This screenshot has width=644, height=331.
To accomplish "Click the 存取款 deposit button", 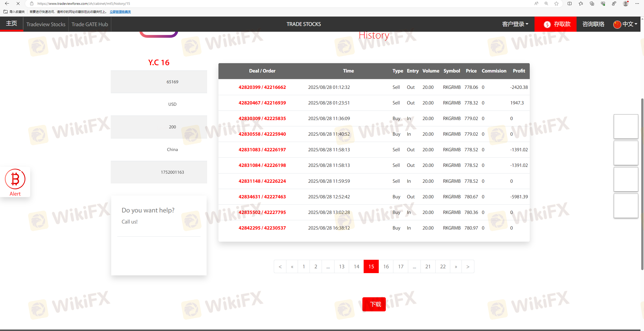I will coord(555,24).
